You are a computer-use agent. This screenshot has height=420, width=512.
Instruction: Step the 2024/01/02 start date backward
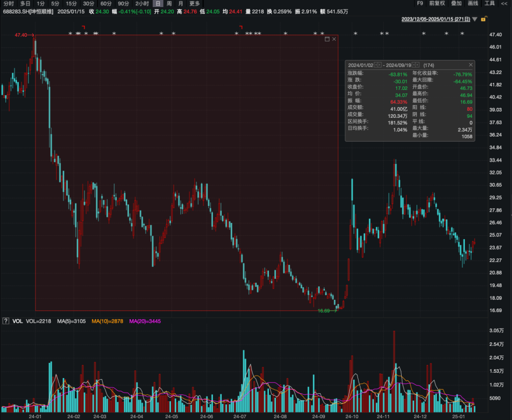[x=376, y=65]
